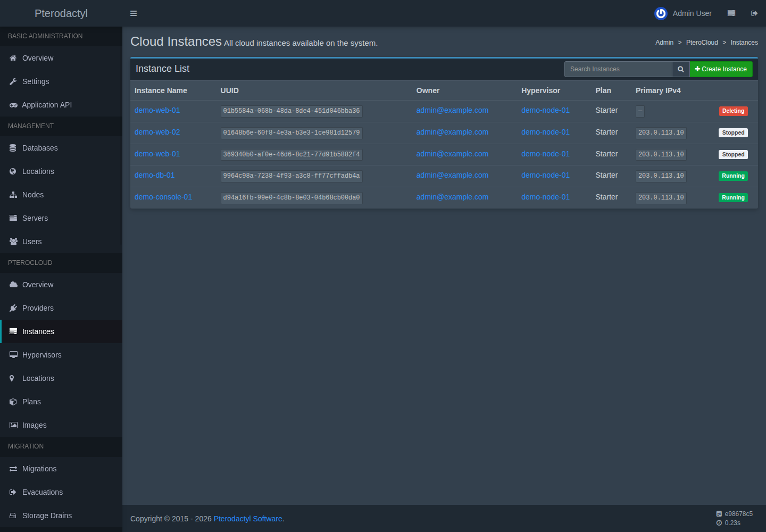This screenshot has height=532, width=766.
Task: Open Overview under PteroCloud
Action: (61, 285)
